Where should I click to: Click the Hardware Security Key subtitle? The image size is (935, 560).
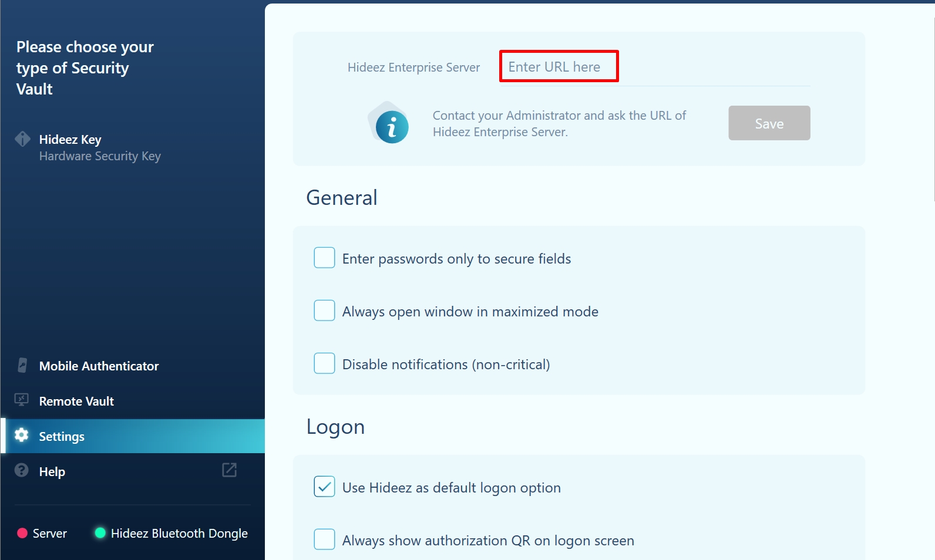tap(100, 156)
